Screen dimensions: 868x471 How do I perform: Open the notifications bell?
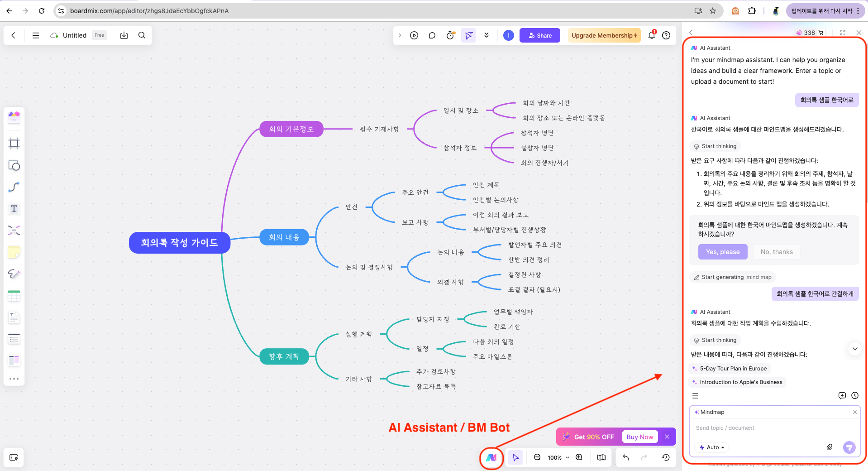651,35
